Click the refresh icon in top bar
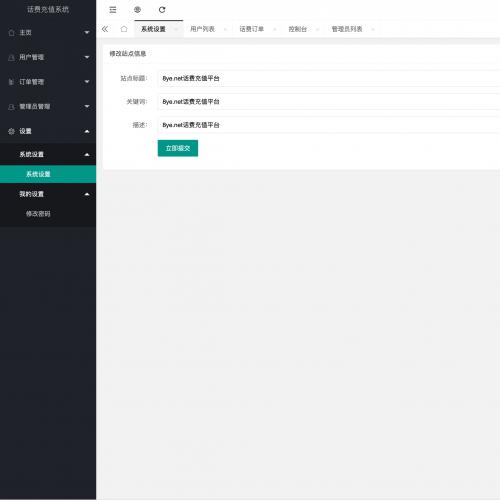Image resolution: width=500 pixels, height=500 pixels. point(162,10)
